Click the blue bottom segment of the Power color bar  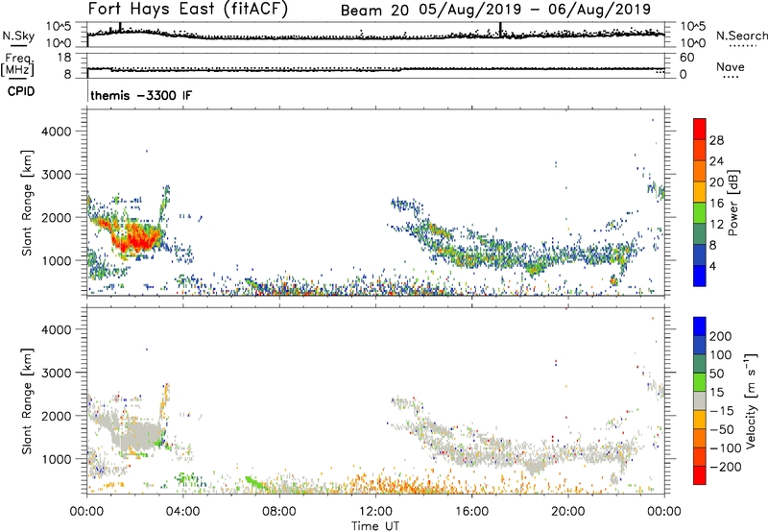pos(700,276)
